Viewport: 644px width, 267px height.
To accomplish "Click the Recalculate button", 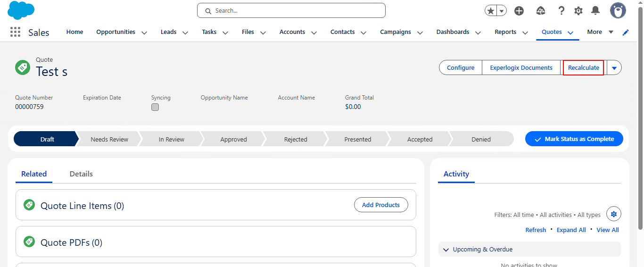I will click(x=584, y=68).
